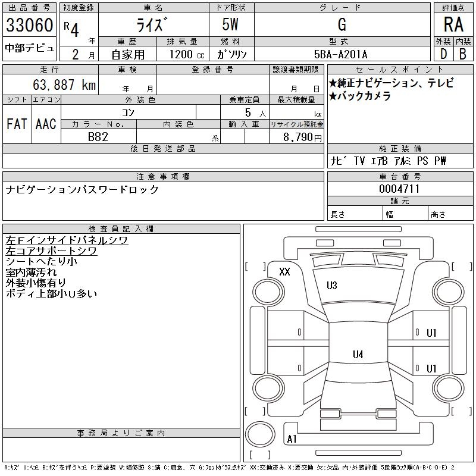Select the inspector note ボディ上部小U多い
Image resolution: width=476 pixels, height=476 pixels.
click(x=51, y=293)
